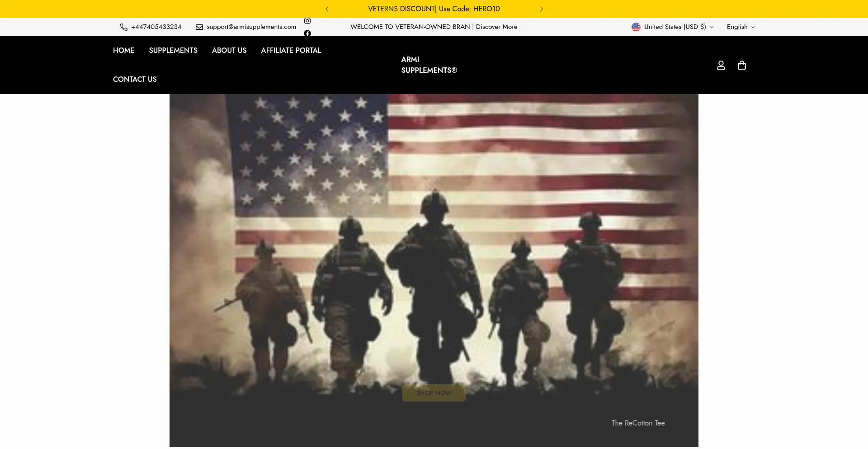Open the Facebook page icon

click(307, 33)
